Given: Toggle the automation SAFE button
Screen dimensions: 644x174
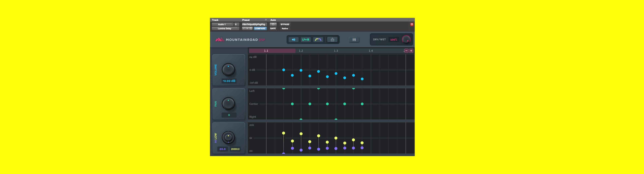Looking at the screenshot, I should [273, 28].
